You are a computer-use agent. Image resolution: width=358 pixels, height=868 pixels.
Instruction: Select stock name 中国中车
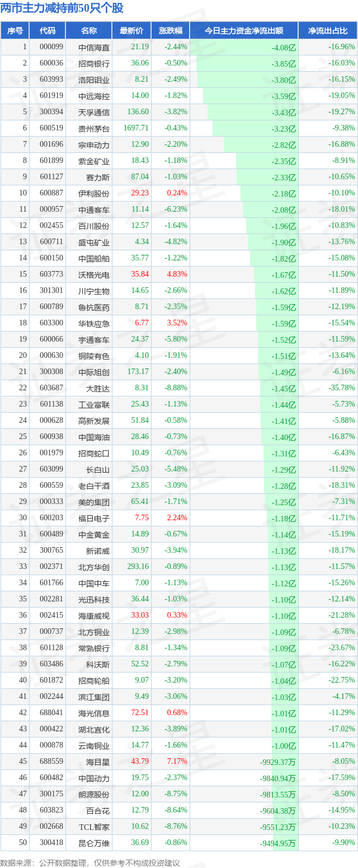(94, 583)
